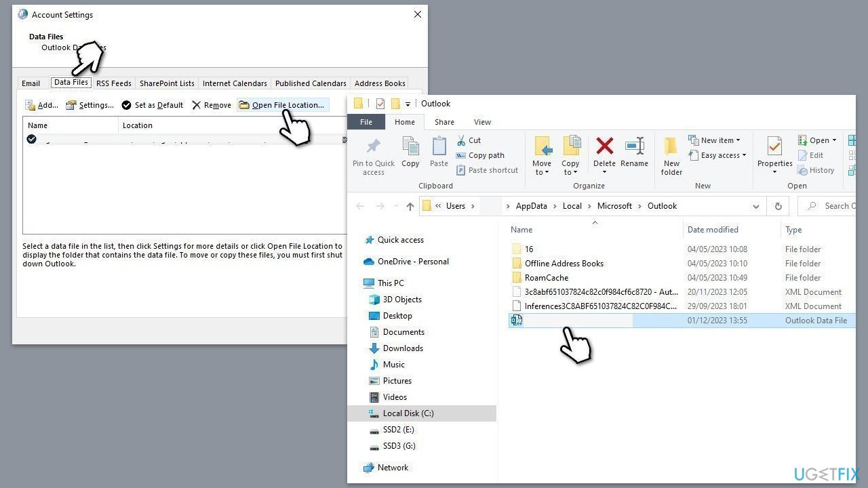Switch to the Home ribbon tab
Screen dimensions: 868x488
click(405, 122)
